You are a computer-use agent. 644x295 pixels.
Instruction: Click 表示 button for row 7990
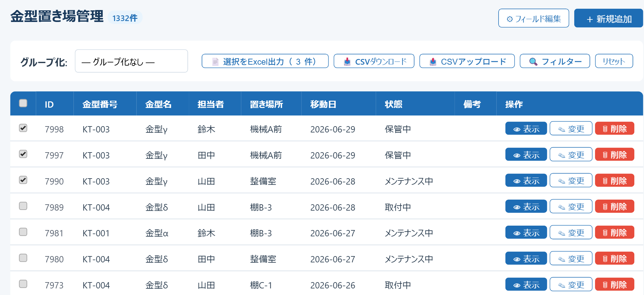(526, 180)
